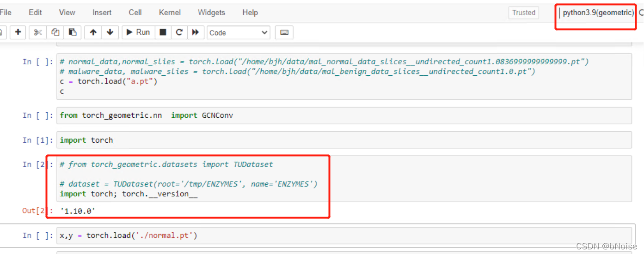This screenshot has width=644, height=254.
Task: Copy selected cells icon
Action: point(55,32)
